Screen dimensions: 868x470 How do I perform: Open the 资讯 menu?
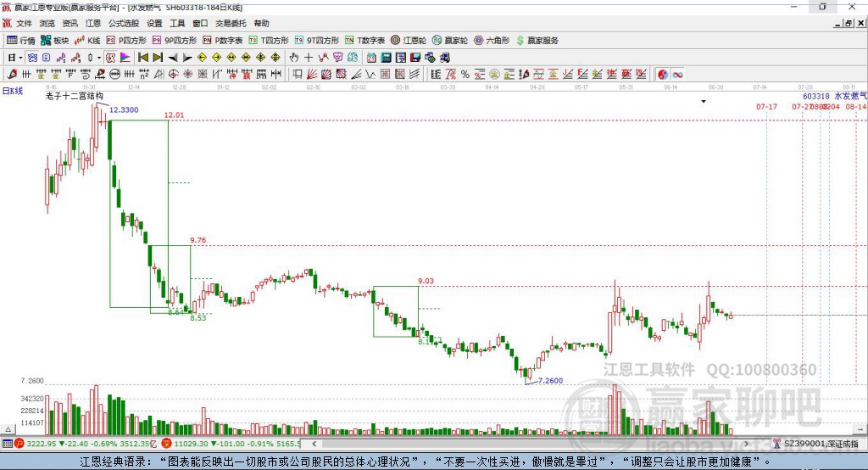tap(70, 23)
